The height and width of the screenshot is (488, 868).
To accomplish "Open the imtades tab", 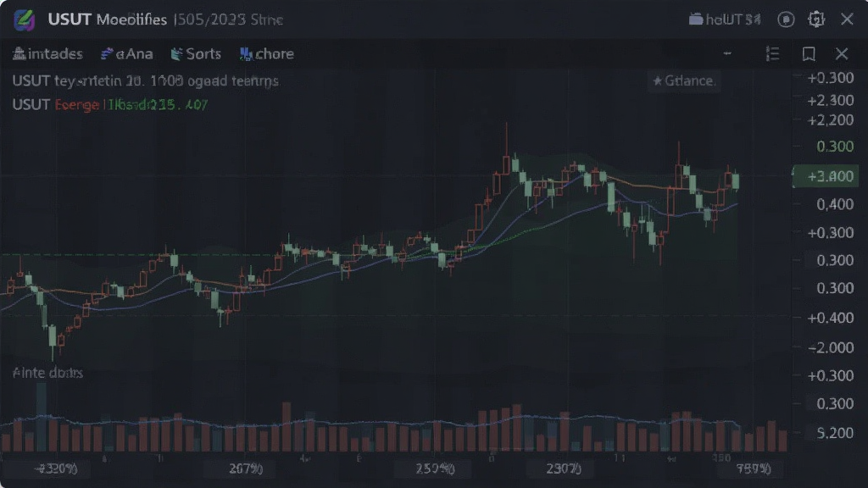I will [47, 53].
